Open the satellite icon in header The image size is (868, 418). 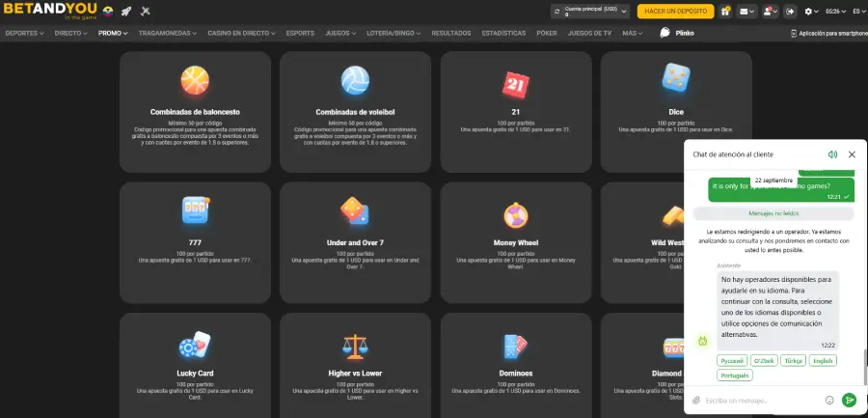point(146,11)
